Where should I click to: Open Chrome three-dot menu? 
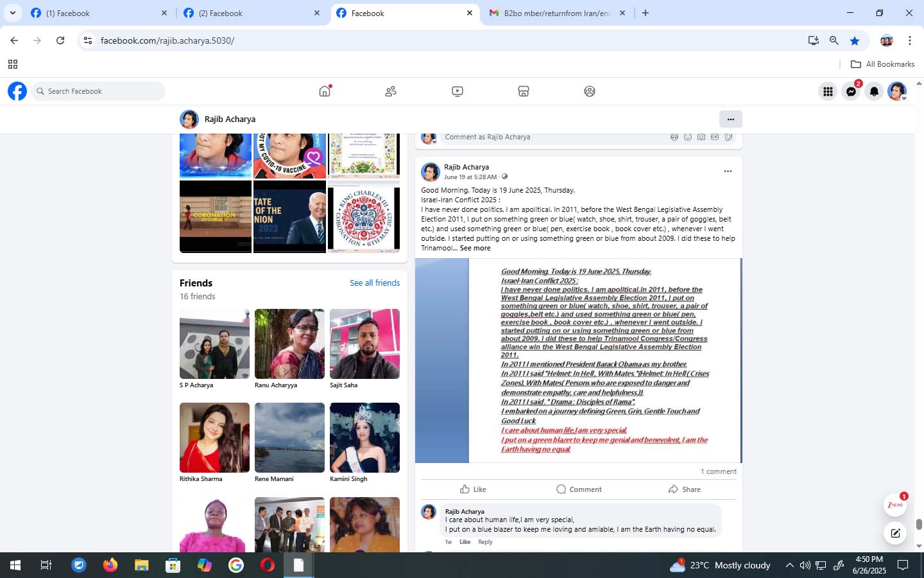point(910,40)
